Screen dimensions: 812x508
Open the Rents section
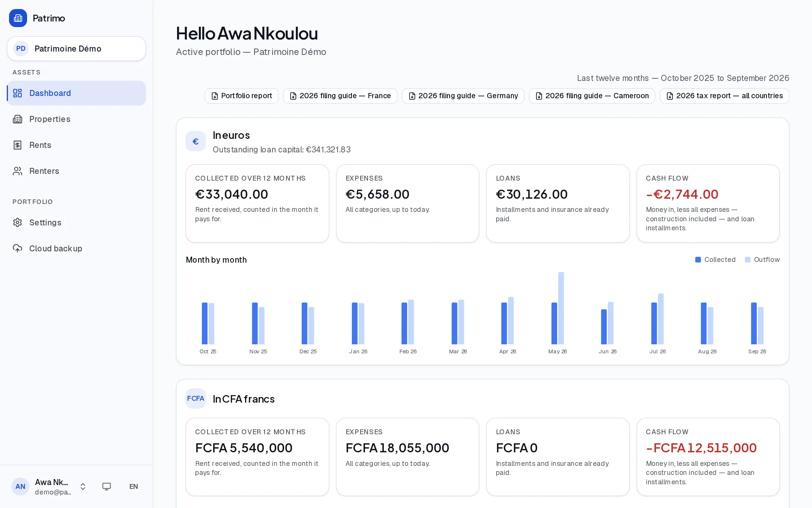[x=76, y=145]
